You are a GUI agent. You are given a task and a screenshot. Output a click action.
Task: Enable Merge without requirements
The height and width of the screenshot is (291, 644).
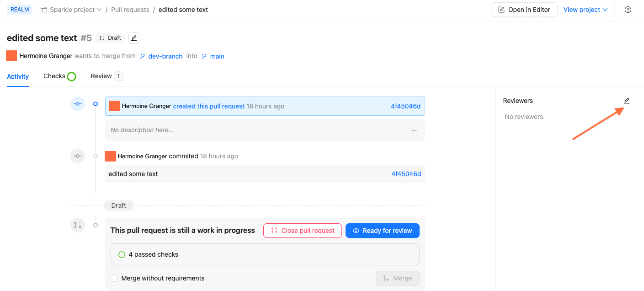coord(114,278)
